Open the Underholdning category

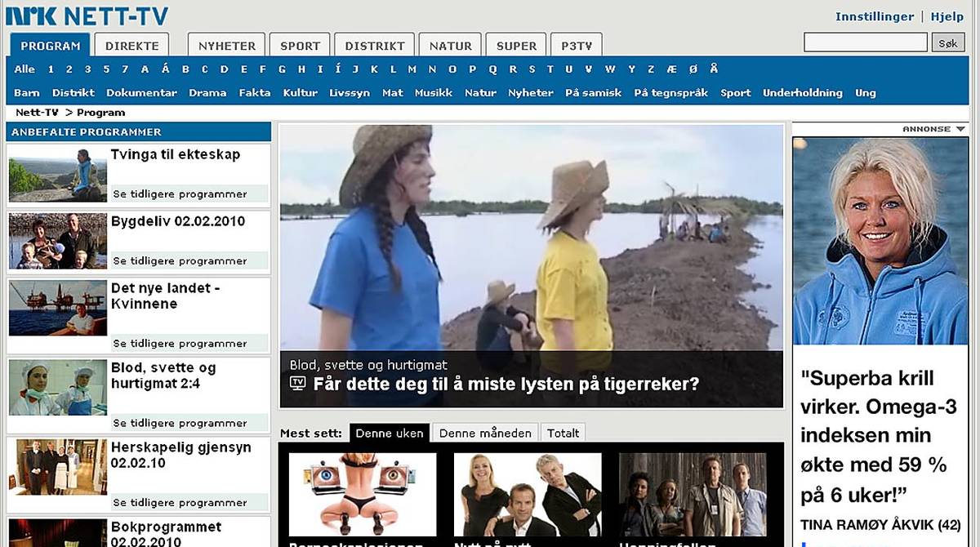coord(803,93)
